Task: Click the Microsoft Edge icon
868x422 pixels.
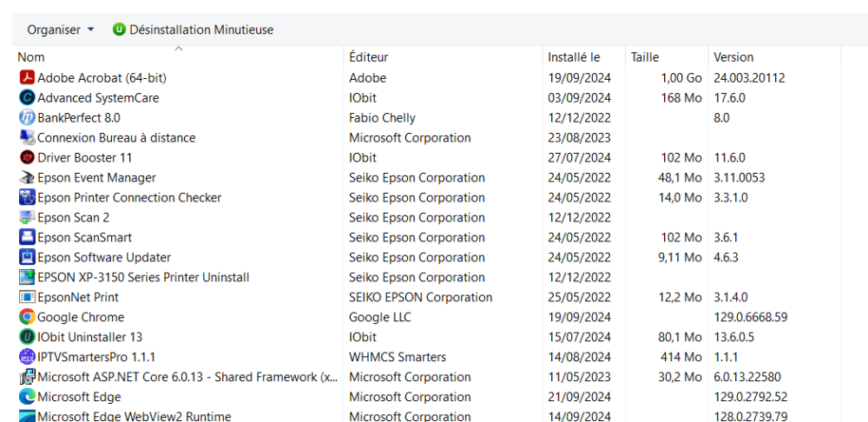Action: click(x=27, y=397)
